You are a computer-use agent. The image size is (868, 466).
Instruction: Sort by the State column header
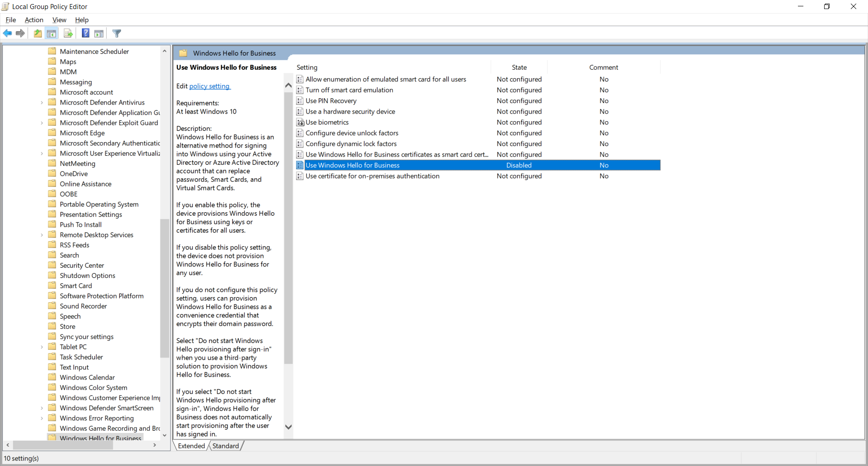519,67
